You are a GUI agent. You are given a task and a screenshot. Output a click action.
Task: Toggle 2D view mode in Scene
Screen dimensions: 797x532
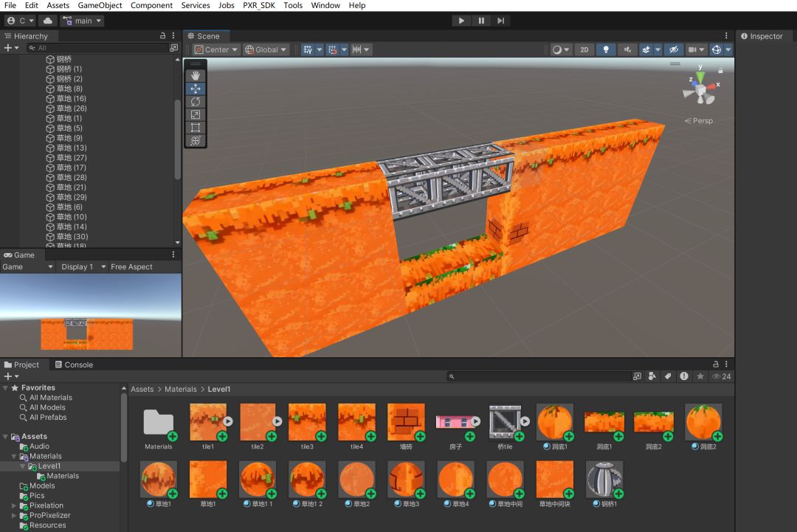tap(584, 49)
